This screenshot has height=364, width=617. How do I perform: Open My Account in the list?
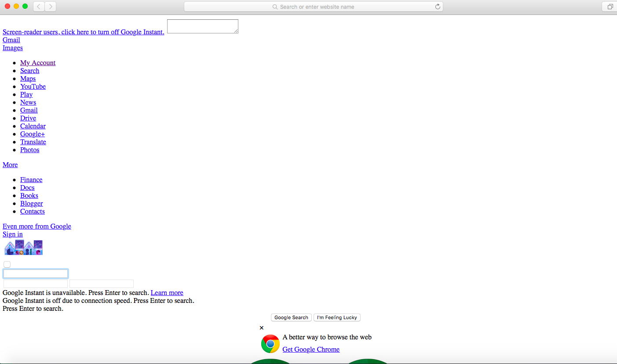(38, 63)
